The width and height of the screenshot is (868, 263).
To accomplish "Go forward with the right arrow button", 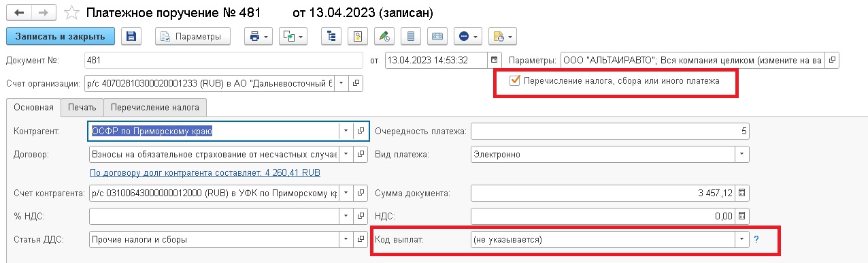I will pyautogui.click(x=44, y=12).
